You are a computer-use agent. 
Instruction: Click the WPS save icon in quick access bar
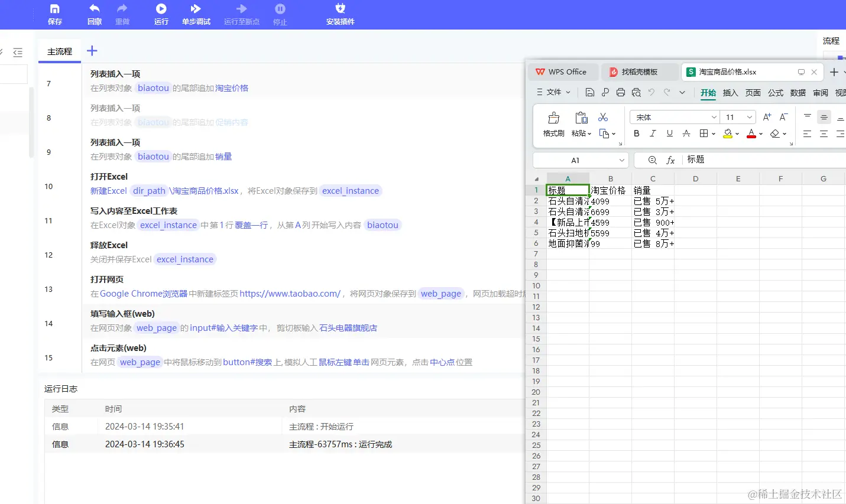click(x=590, y=92)
